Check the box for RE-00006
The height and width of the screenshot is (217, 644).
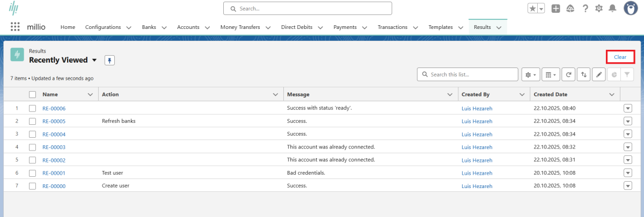pos(33,108)
